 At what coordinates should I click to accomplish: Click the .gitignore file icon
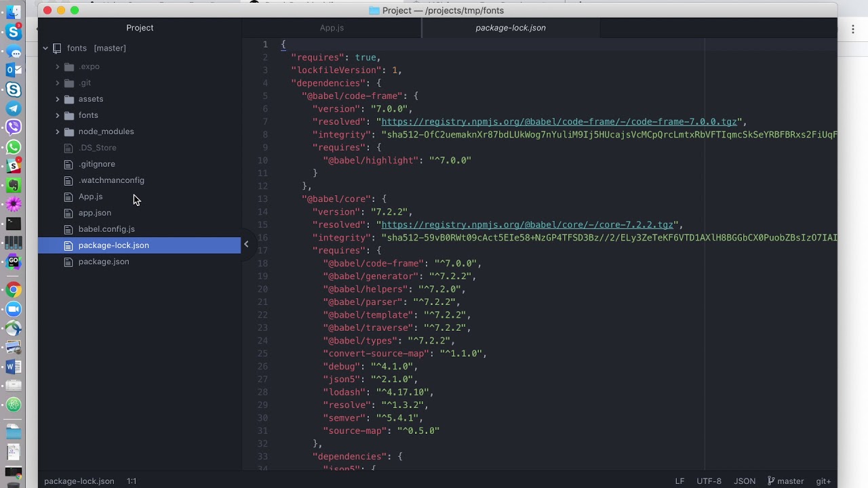coord(68,164)
